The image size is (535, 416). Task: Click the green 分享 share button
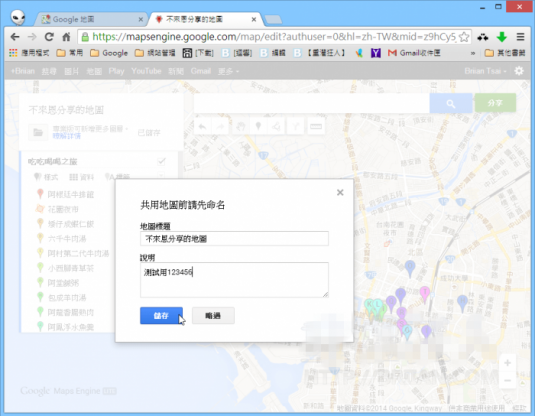[495, 103]
